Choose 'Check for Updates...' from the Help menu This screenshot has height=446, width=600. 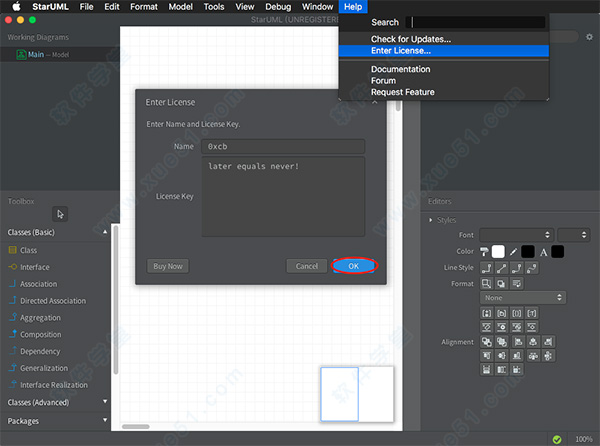(x=411, y=39)
